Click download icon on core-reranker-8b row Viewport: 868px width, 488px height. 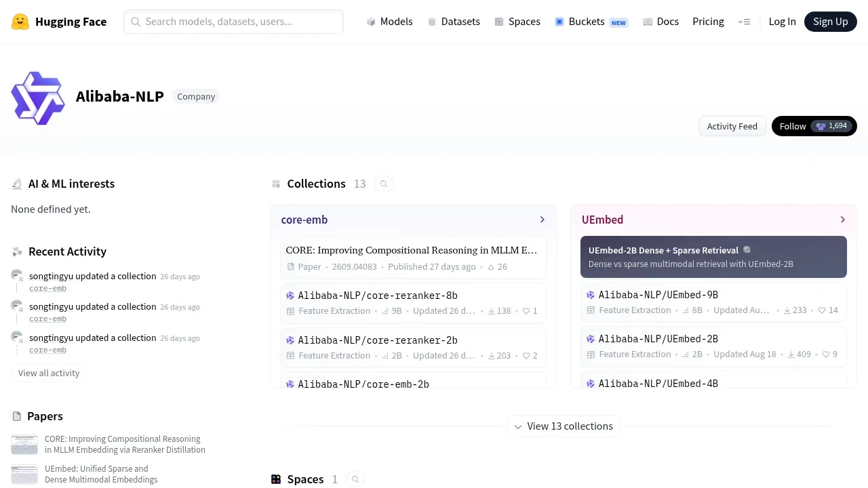pos(492,311)
